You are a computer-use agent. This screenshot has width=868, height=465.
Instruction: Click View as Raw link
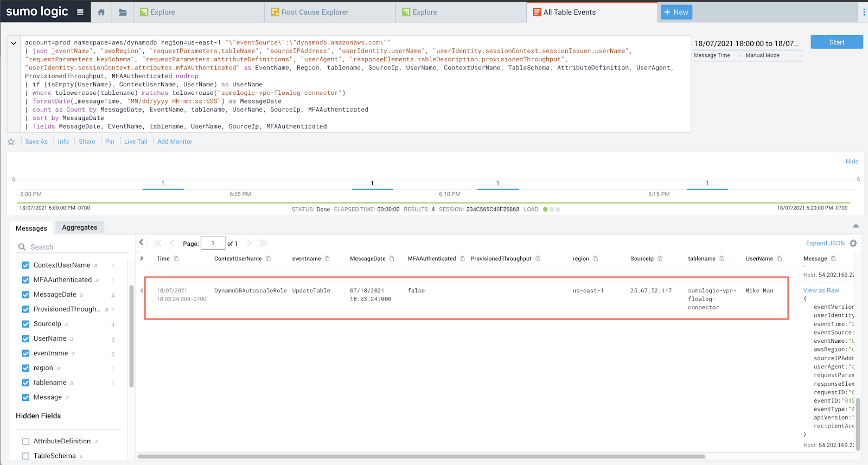[x=821, y=291]
